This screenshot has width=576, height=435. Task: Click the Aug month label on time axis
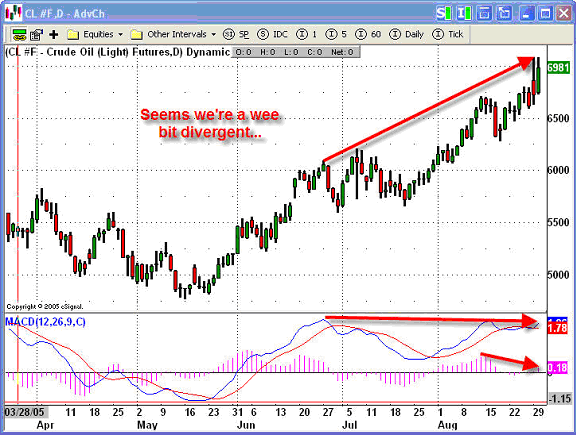click(447, 425)
